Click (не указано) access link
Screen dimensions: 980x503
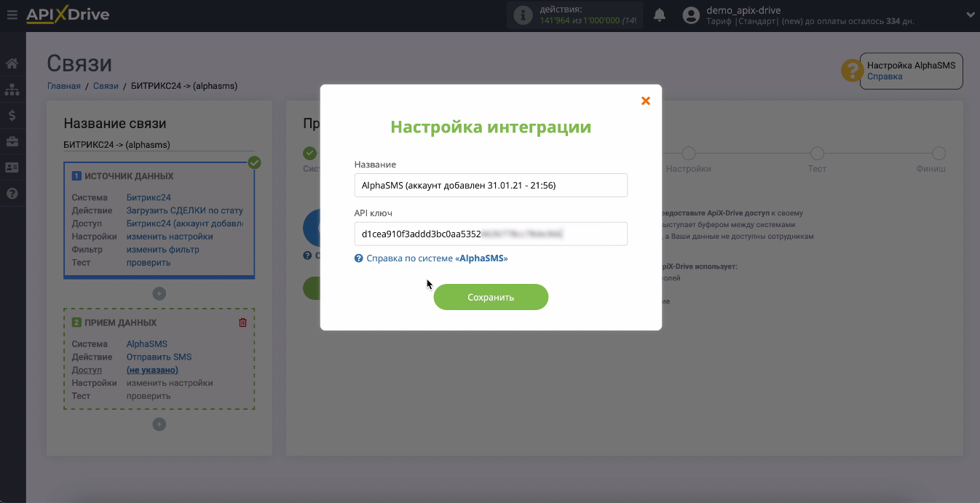152,370
